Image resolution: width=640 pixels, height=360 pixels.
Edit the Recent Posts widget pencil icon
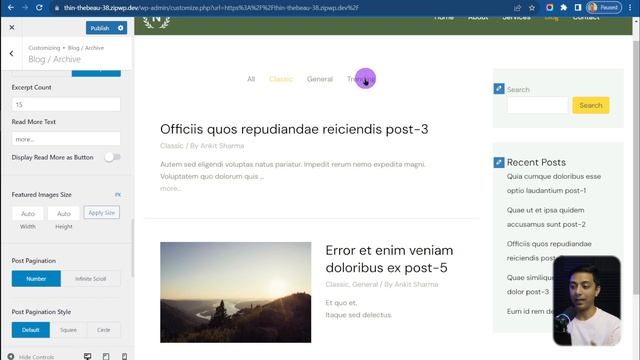pyautogui.click(x=499, y=162)
